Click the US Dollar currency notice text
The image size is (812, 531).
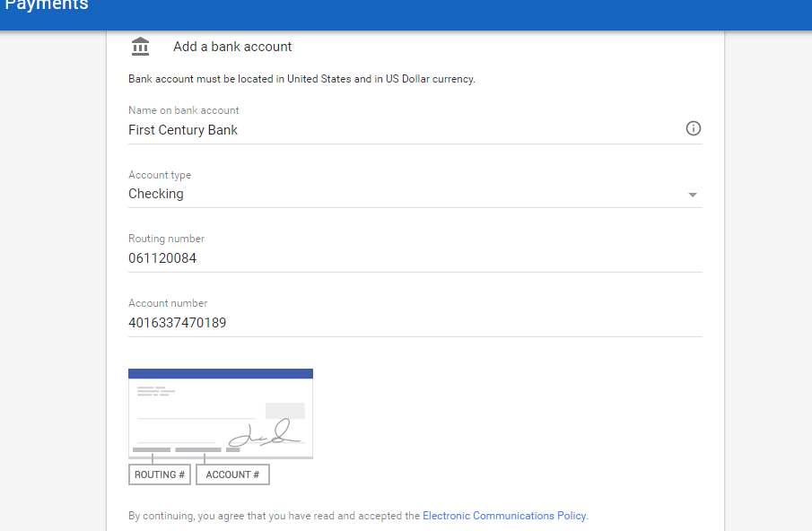coord(301,79)
